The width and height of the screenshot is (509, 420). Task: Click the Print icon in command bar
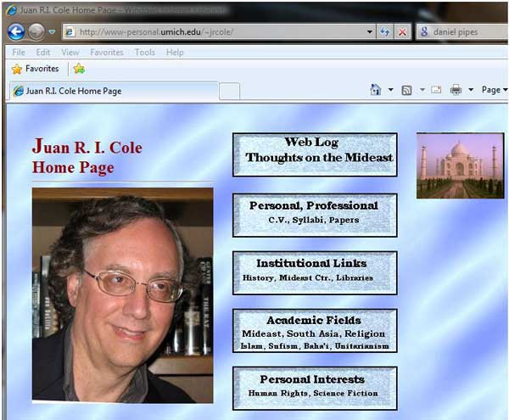tap(456, 90)
